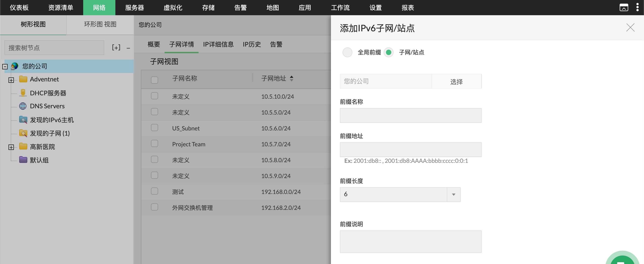
Task: Focus the 搜索树节点 search field
Action: coord(54,48)
